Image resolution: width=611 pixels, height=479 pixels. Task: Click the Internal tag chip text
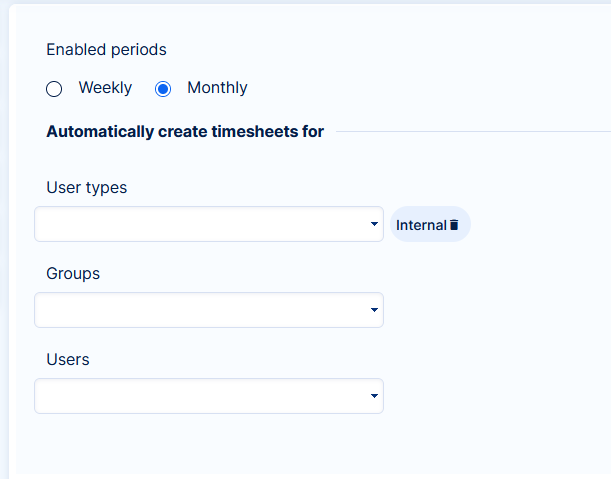coord(420,225)
